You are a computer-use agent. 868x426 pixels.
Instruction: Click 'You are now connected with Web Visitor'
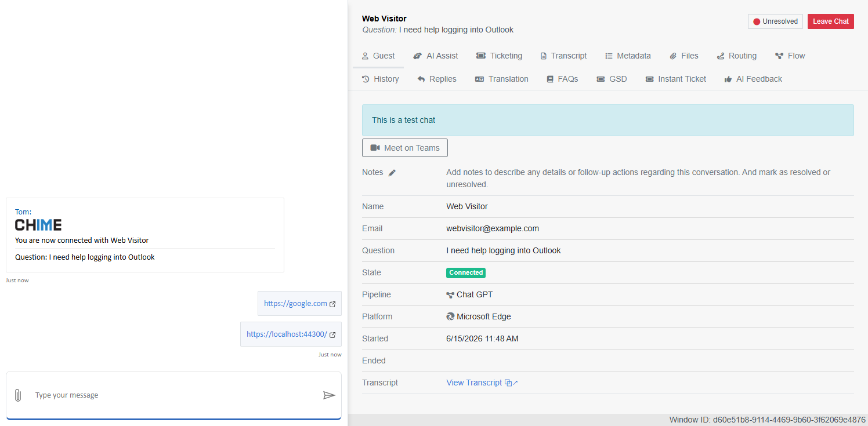82,240
